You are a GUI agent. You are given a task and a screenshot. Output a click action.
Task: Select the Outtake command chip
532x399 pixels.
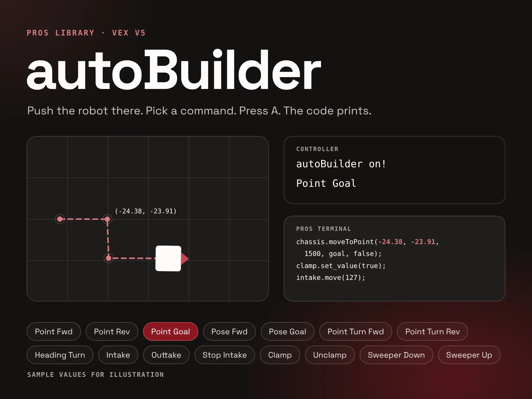(166, 355)
